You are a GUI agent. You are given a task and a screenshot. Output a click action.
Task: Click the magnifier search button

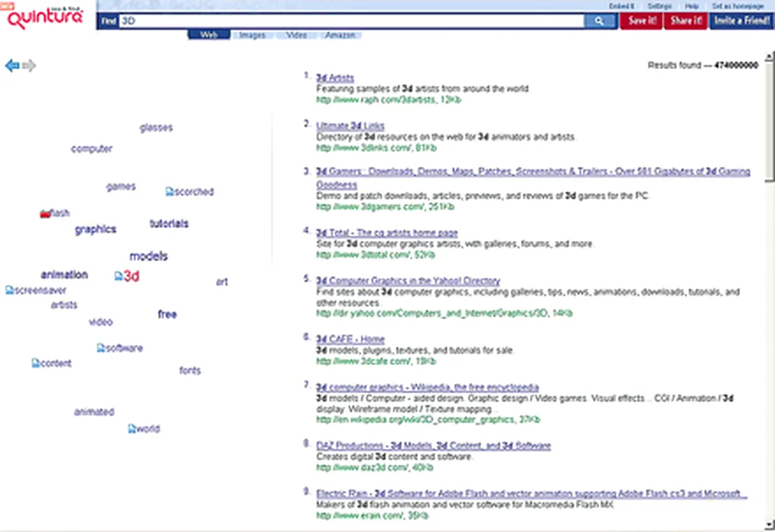[x=599, y=21]
